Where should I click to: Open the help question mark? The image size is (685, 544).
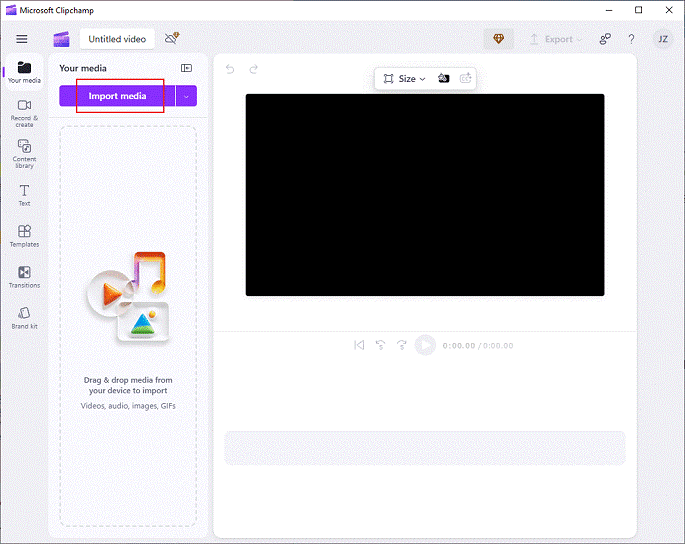pyautogui.click(x=631, y=39)
